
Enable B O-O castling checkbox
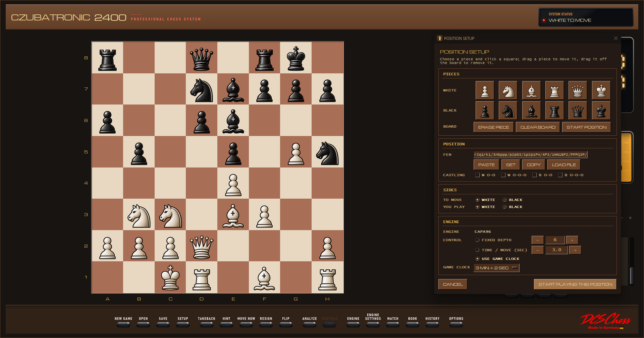(x=535, y=175)
